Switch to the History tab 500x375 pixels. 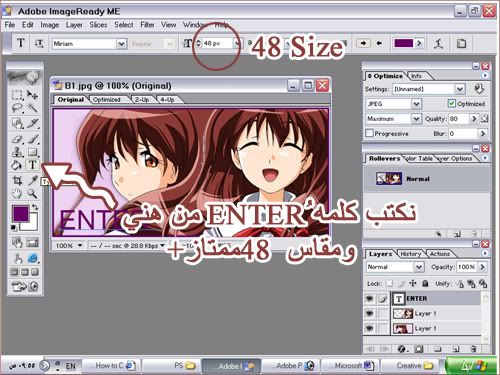pyautogui.click(x=411, y=254)
